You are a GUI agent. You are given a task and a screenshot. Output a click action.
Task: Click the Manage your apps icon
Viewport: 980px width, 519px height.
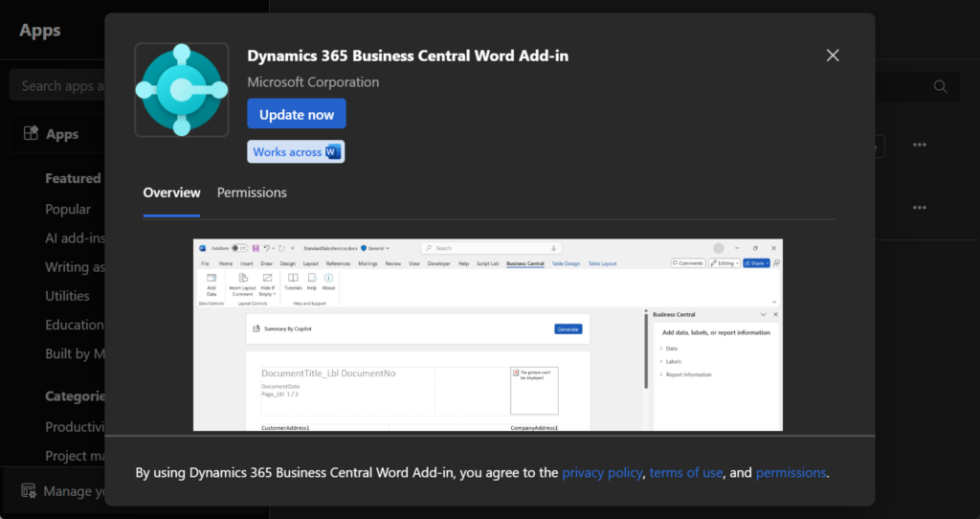[x=29, y=491]
